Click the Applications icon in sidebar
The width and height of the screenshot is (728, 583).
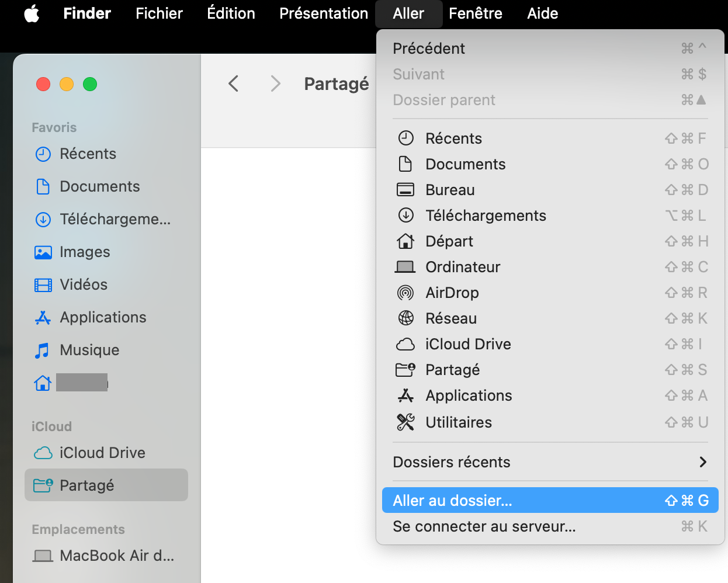(43, 318)
